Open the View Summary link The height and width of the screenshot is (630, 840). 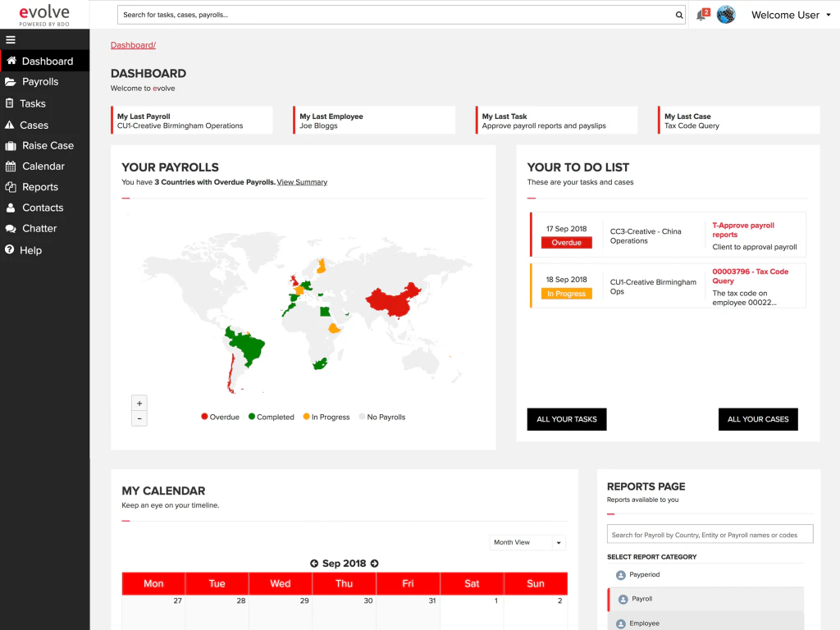pyautogui.click(x=302, y=182)
